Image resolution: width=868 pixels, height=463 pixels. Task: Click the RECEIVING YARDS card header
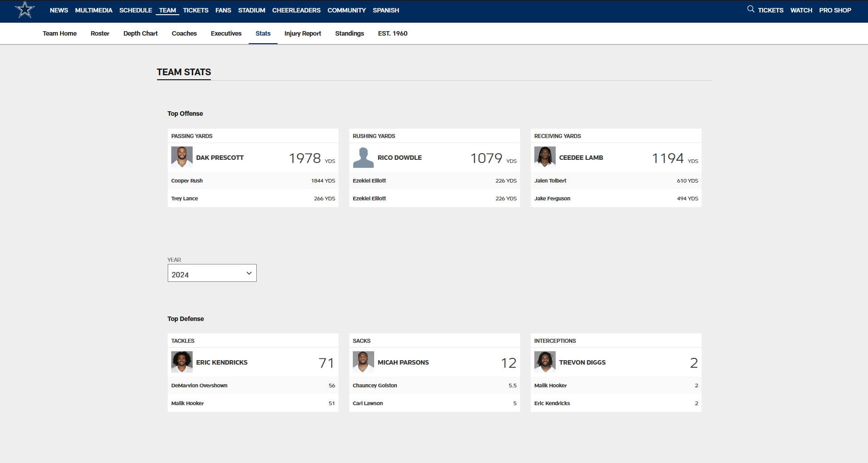(x=557, y=136)
